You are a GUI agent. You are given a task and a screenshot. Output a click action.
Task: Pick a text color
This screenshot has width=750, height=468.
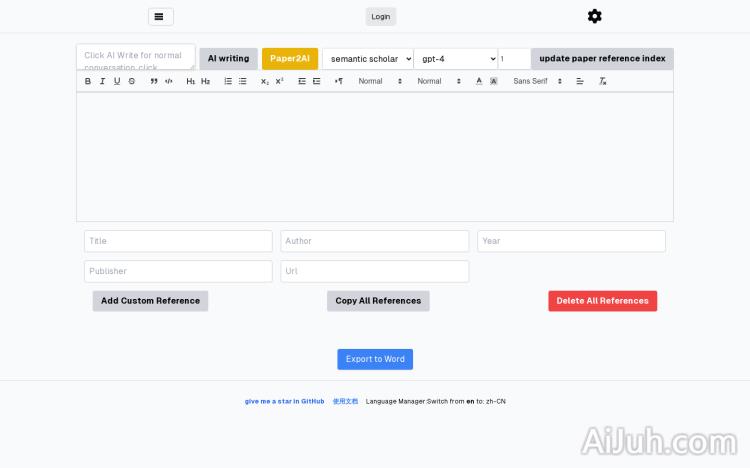coord(479,81)
